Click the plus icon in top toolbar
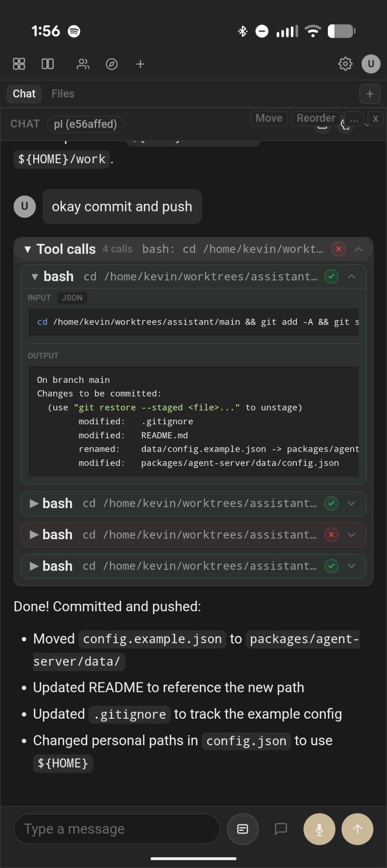Image resolution: width=387 pixels, height=868 pixels. [x=140, y=64]
